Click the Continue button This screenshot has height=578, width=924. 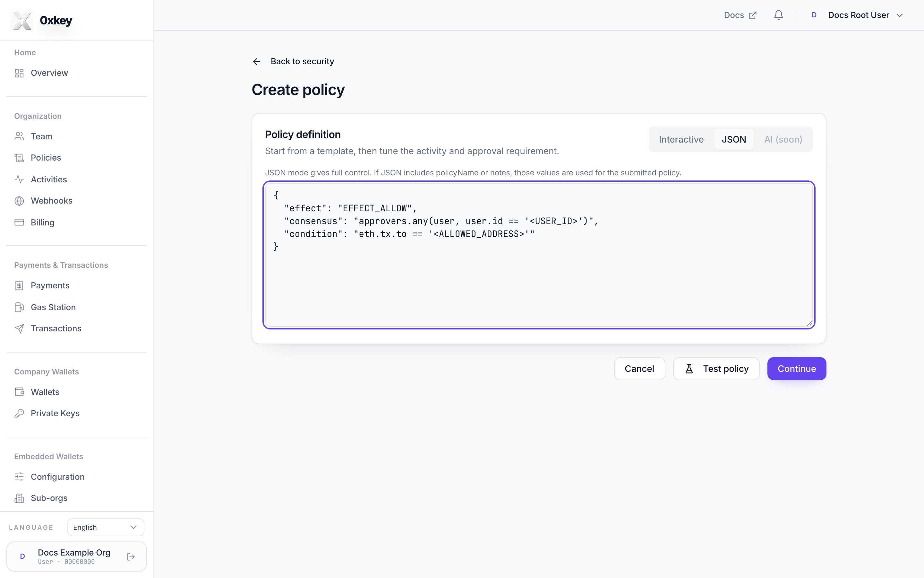(797, 369)
